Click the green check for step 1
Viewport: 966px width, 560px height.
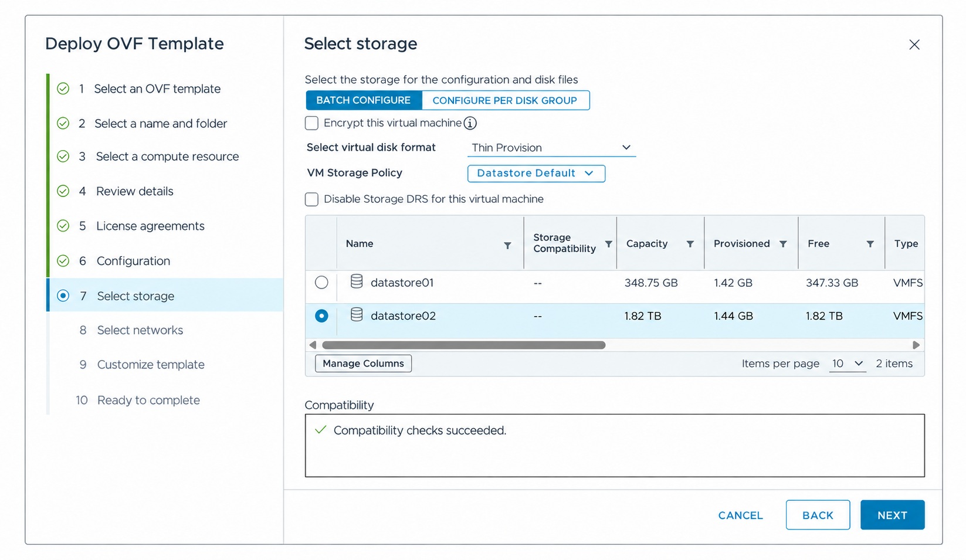63,89
